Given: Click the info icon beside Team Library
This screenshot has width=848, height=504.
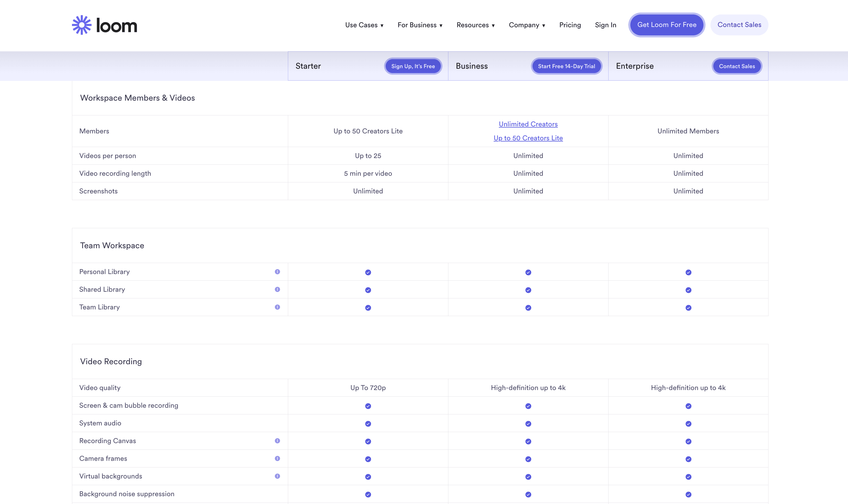Looking at the screenshot, I should click(x=278, y=307).
